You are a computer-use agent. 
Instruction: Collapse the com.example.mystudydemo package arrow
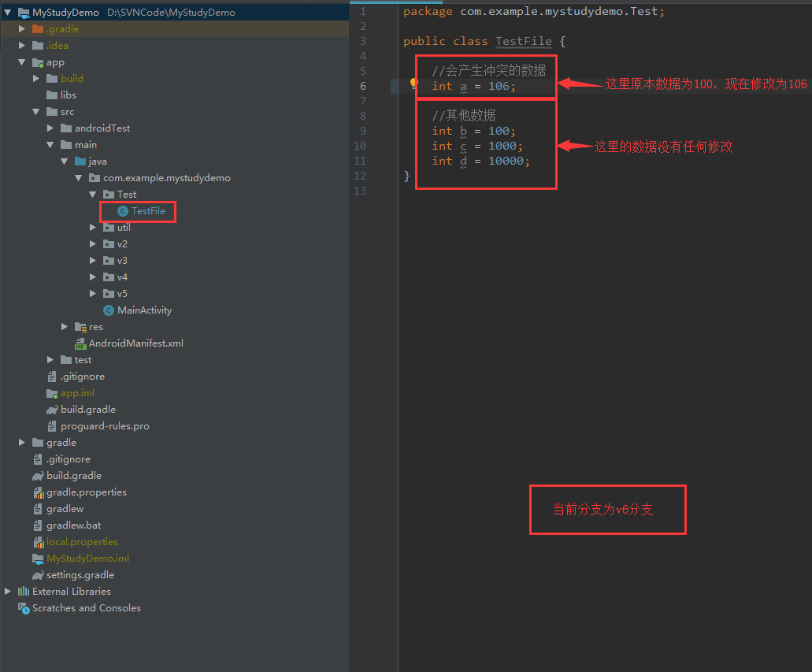[x=78, y=178]
